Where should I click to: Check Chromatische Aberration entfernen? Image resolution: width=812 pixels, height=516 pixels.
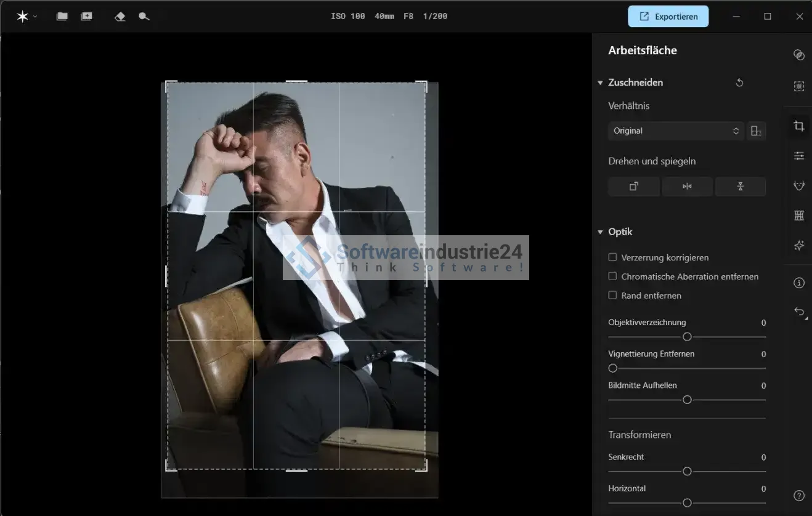[x=612, y=276]
